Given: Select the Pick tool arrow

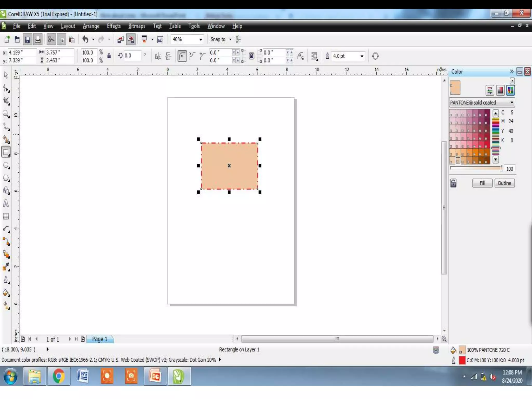Looking at the screenshot, I should click(x=6, y=75).
